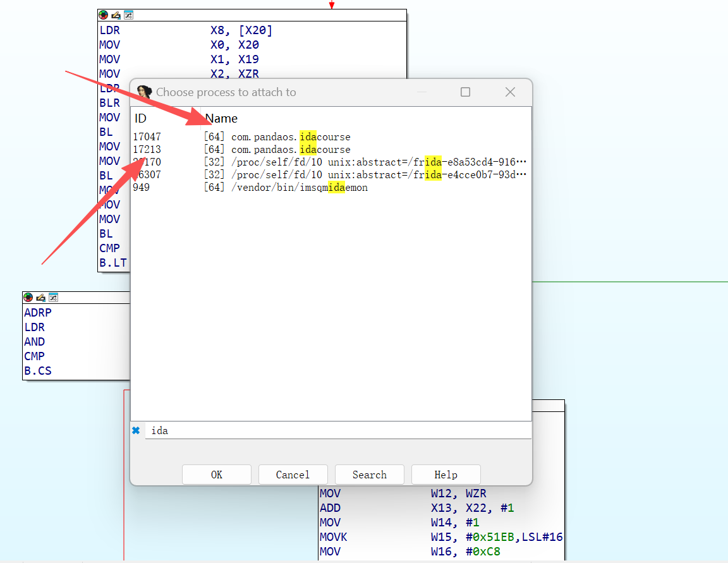Click the BLR instruction in top node
Screen dimensions: 728x563
(x=109, y=102)
